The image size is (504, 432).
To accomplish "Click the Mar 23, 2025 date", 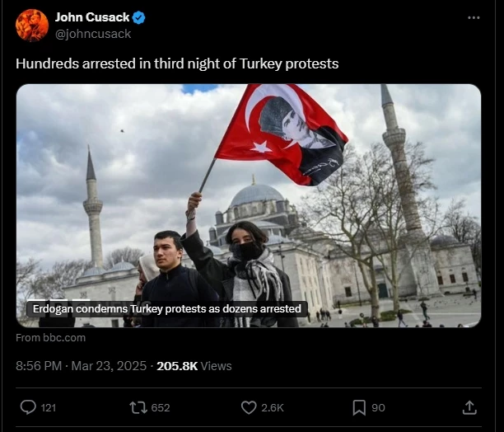I will point(109,366).
